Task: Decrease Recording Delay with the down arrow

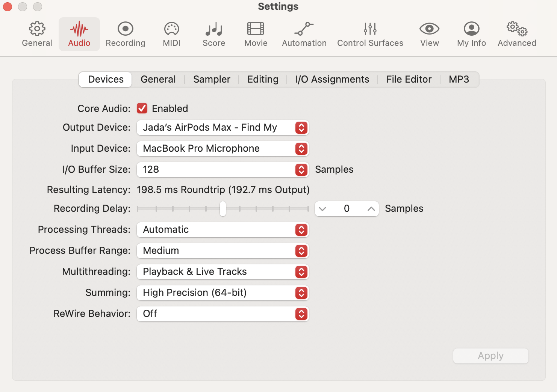Action: (322, 209)
